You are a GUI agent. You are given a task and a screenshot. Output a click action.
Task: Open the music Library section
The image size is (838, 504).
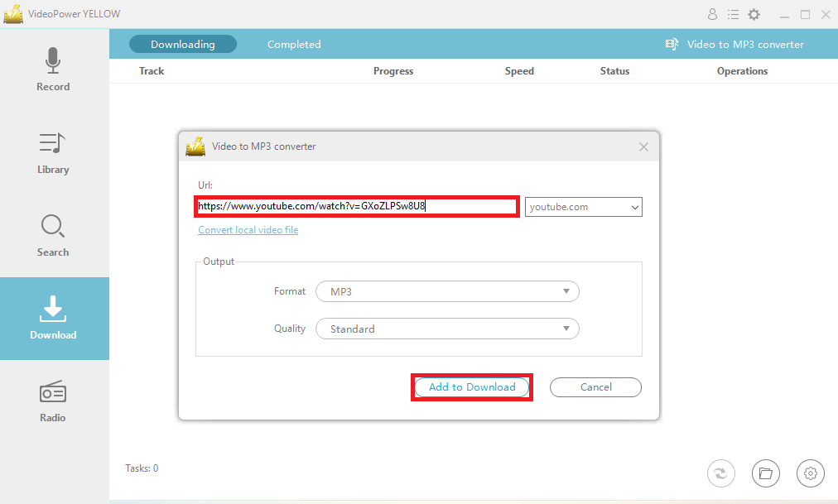53,153
